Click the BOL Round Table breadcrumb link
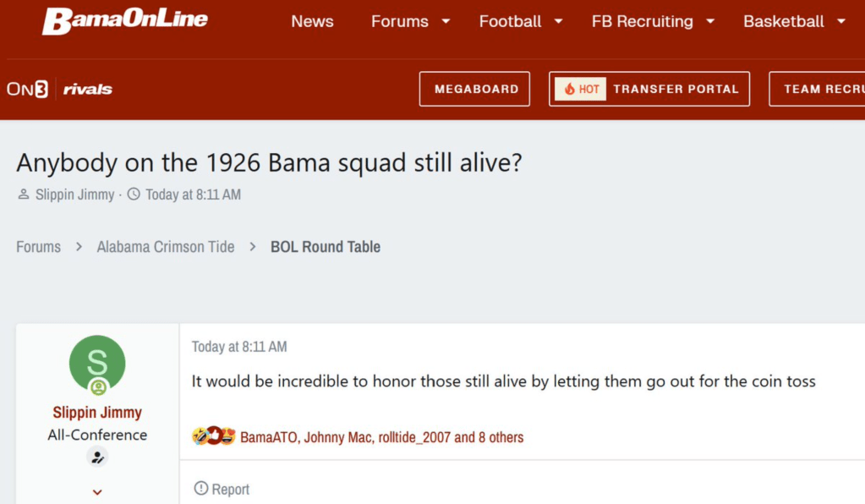 point(326,247)
